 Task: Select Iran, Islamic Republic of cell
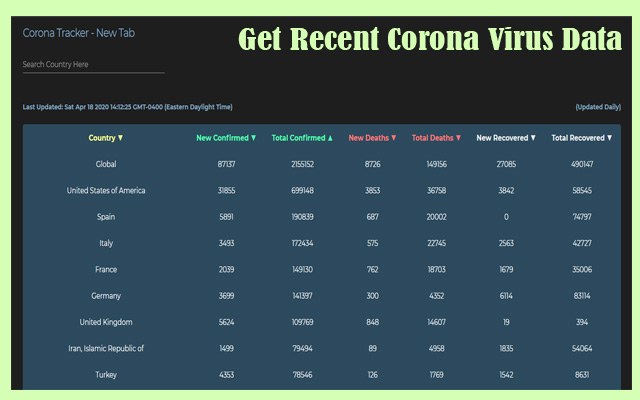tap(106, 349)
